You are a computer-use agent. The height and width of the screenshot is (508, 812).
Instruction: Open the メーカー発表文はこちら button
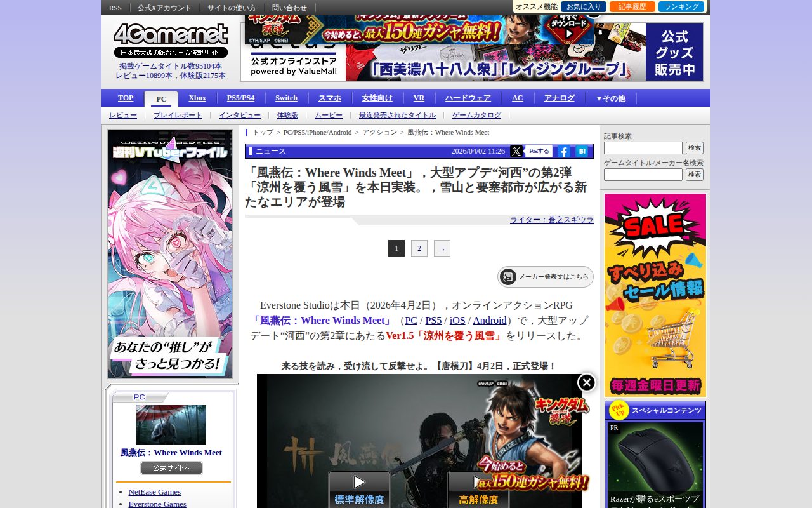(x=546, y=277)
